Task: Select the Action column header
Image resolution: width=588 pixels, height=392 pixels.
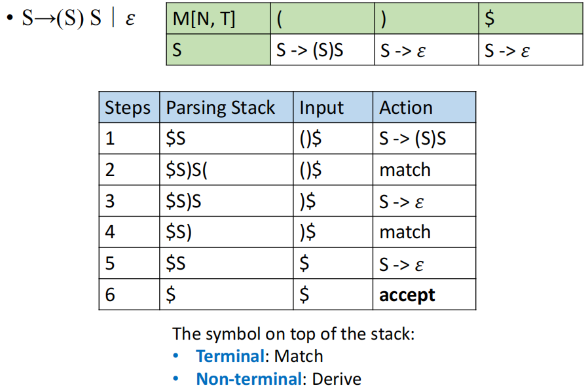Action: coord(406,108)
